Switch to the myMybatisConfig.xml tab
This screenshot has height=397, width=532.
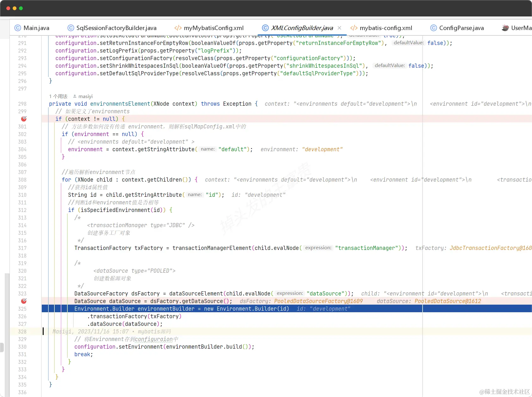(209, 28)
